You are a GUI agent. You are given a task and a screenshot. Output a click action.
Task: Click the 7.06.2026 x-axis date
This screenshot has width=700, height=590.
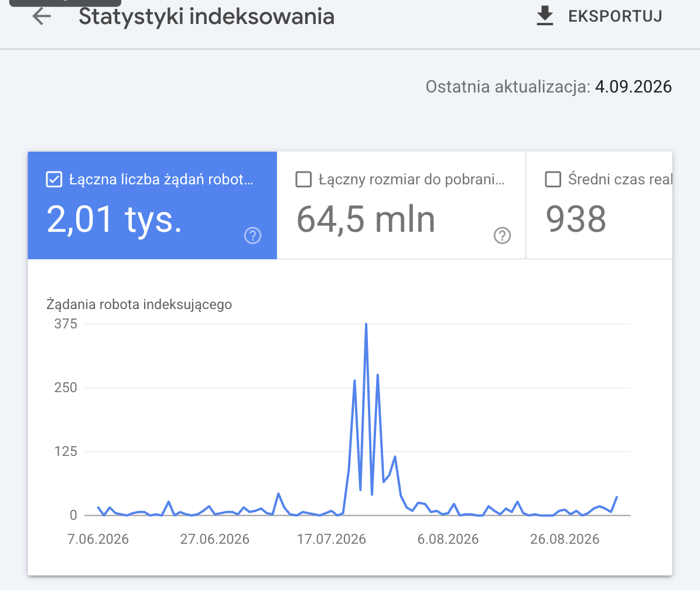98,539
